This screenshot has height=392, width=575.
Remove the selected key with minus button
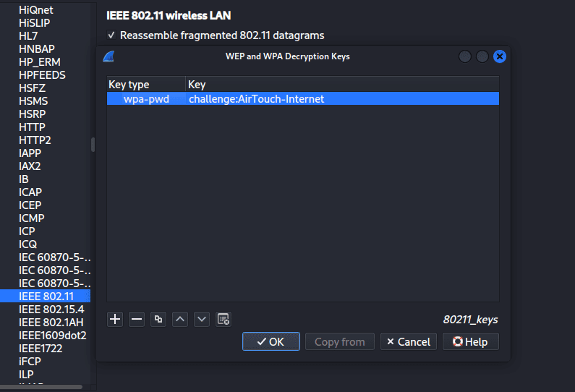(x=137, y=319)
